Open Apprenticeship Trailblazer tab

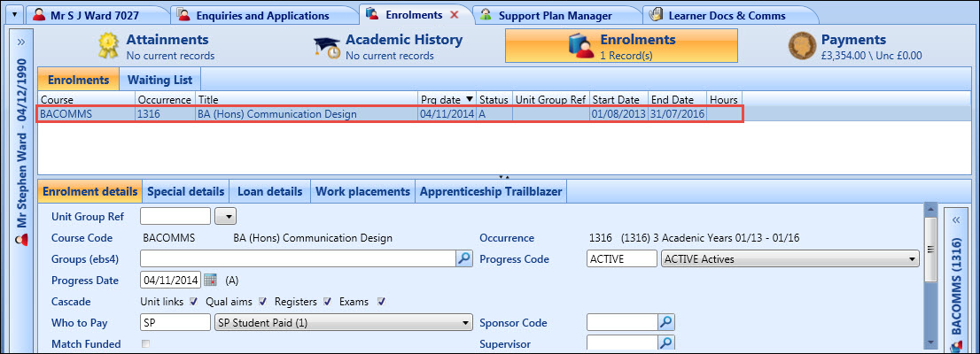pyautogui.click(x=491, y=191)
